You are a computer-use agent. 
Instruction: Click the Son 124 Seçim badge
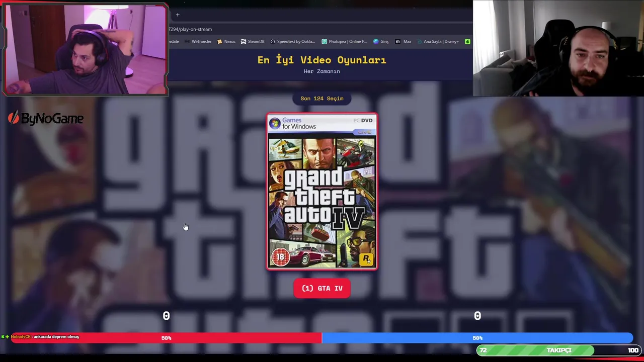(x=322, y=99)
